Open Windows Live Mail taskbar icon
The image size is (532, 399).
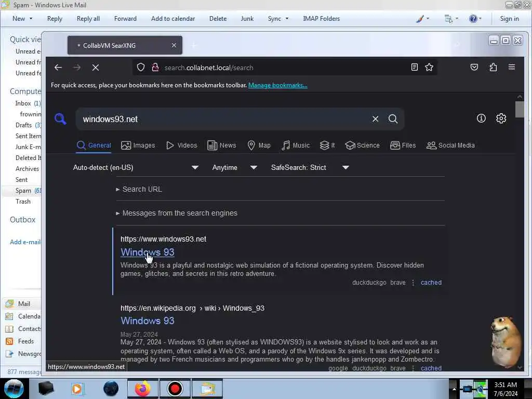click(207, 389)
